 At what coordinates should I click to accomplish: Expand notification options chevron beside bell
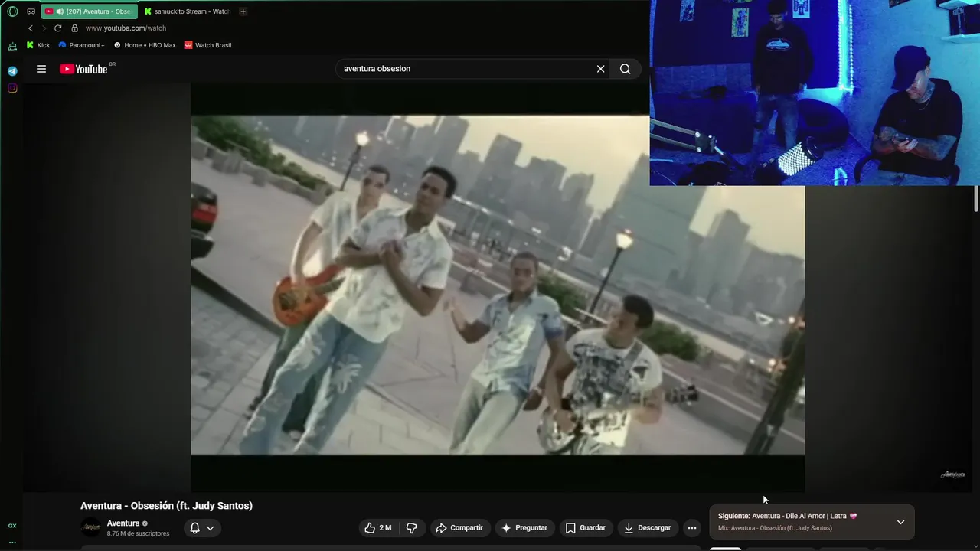click(211, 528)
